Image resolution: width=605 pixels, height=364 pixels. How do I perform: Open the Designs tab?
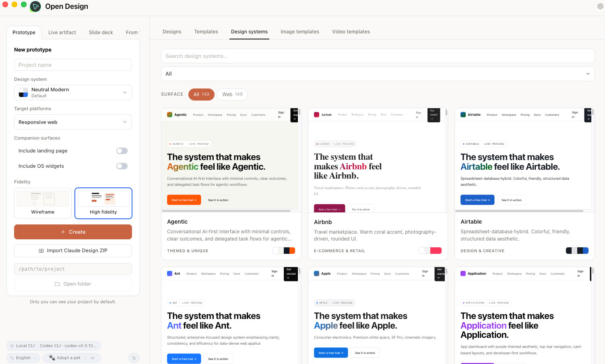pyautogui.click(x=172, y=32)
